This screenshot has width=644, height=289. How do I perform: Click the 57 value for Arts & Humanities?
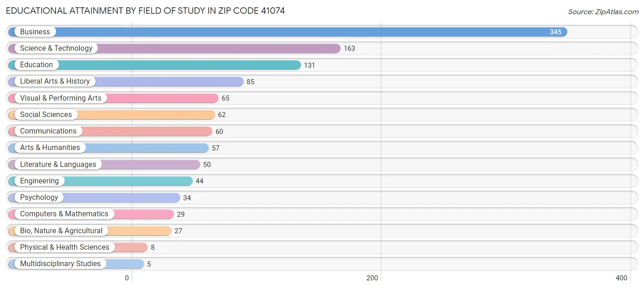[215, 148]
